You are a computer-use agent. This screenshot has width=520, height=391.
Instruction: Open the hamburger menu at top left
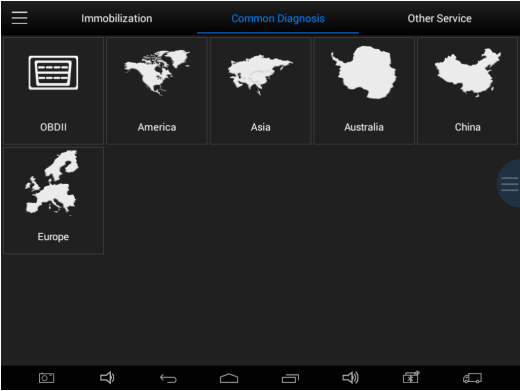pos(19,18)
